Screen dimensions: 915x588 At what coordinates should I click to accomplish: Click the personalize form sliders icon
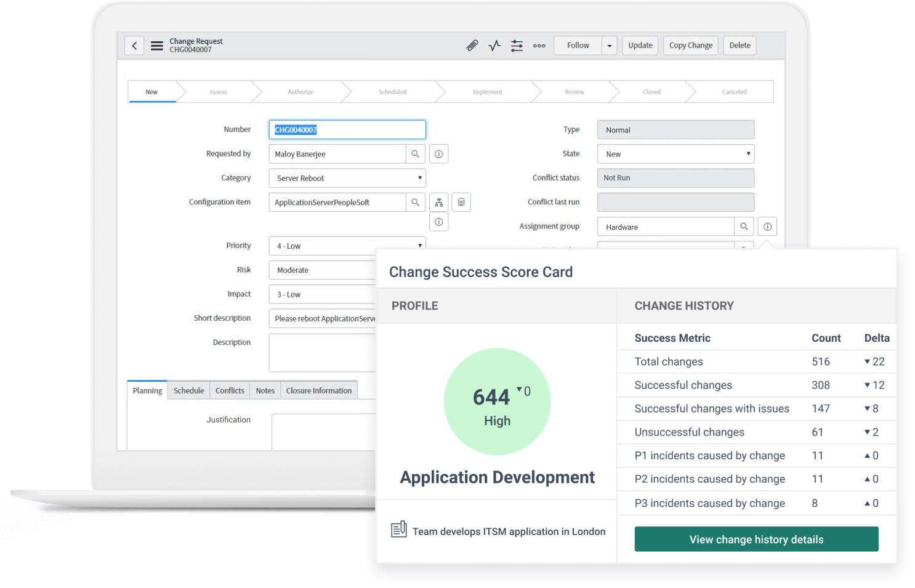pos(517,46)
